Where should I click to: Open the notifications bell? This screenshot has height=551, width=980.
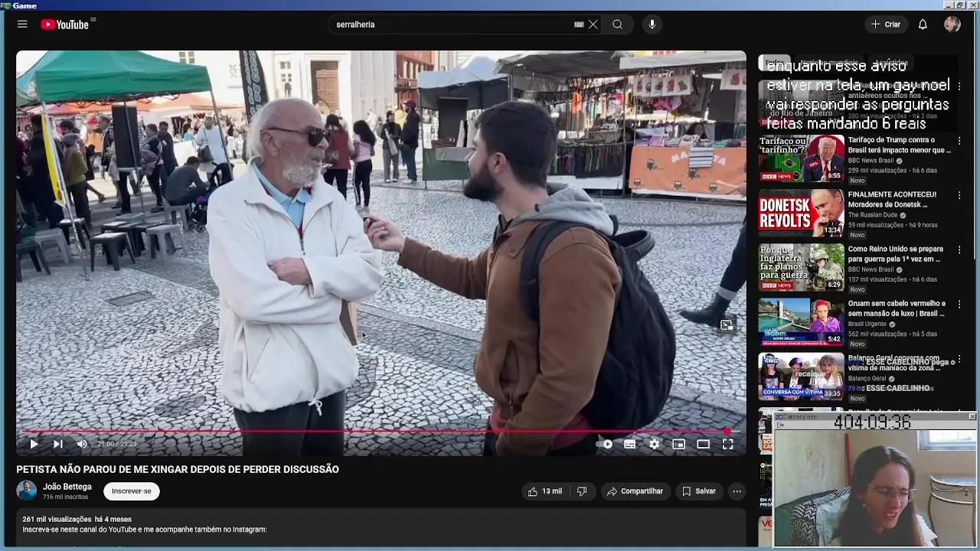tap(923, 24)
